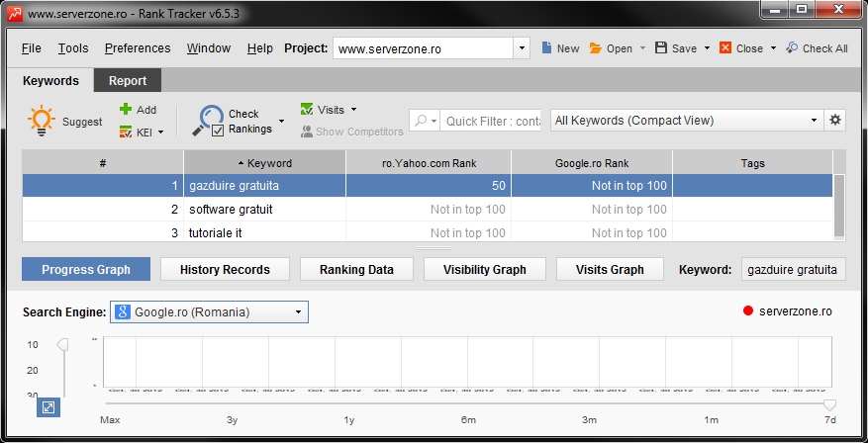The width and height of the screenshot is (868, 443).
Task: Click the 3m time range label
Action: 589,420
